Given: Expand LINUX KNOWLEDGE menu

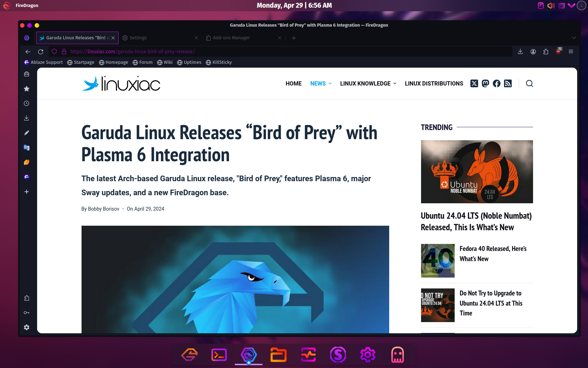Looking at the screenshot, I should pyautogui.click(x=368, y=83).
